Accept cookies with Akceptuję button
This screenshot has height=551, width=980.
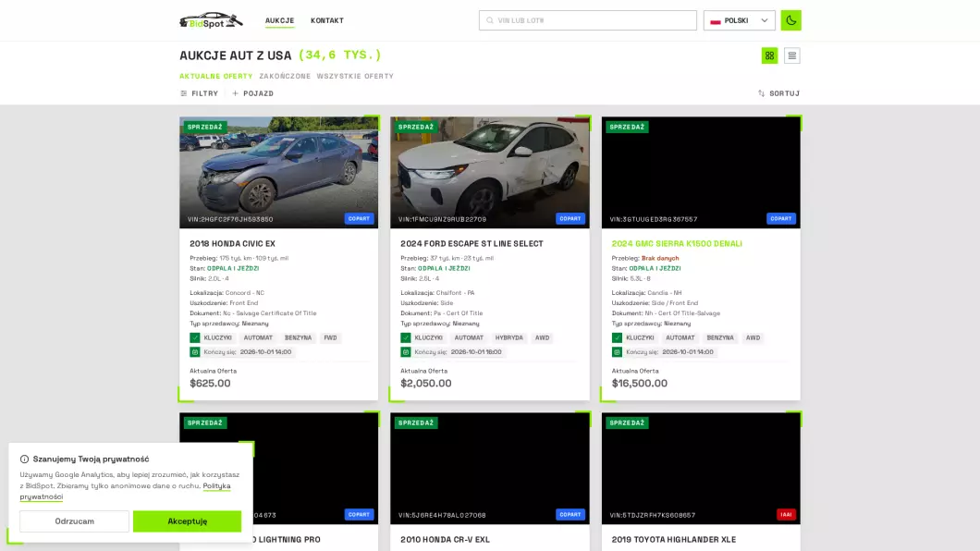(x=187, y=521)
